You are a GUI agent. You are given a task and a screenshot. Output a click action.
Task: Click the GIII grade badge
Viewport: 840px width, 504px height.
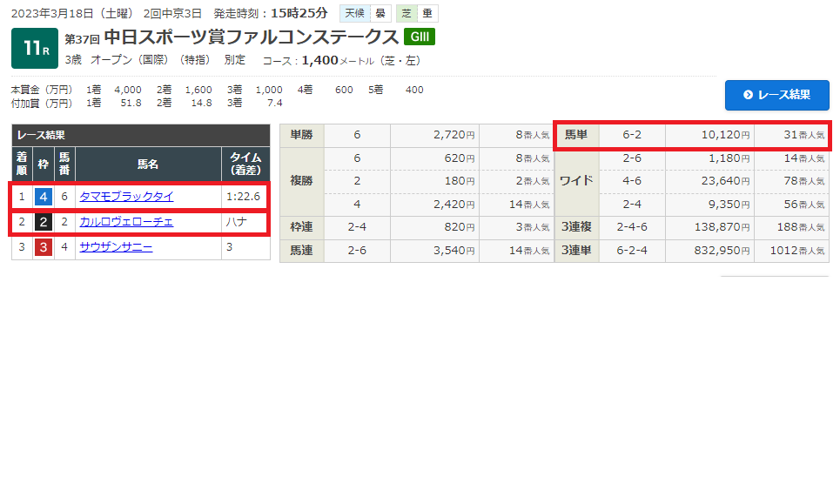[x=419, y=37]
